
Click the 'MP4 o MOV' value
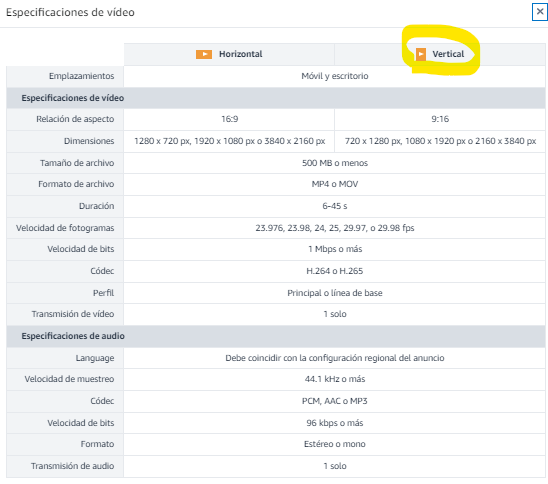(335, 184)
